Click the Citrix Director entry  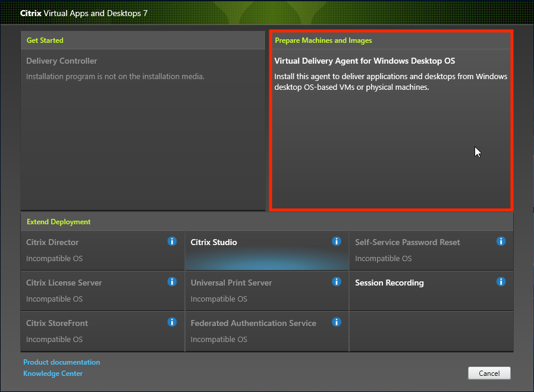coord(89,250)
